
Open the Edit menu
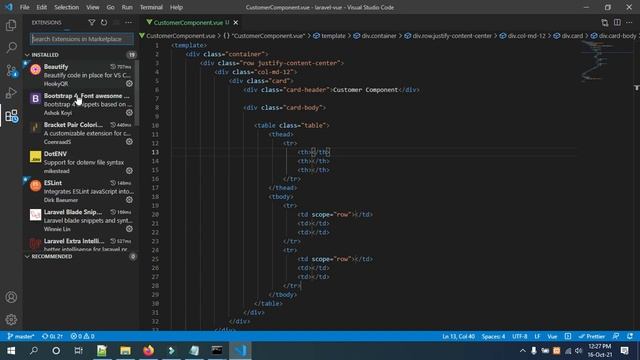click(x=42, y=7)
